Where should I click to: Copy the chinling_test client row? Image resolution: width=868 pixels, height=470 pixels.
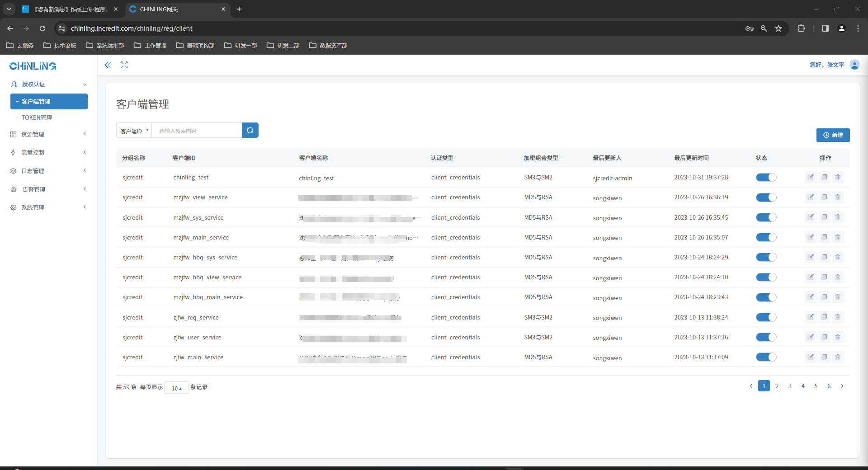tap(824, 177)
